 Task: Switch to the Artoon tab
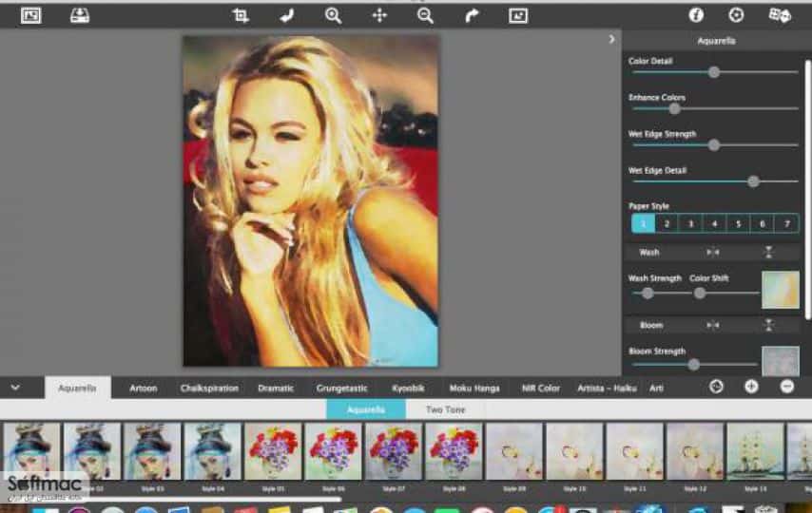coord(144,388)
